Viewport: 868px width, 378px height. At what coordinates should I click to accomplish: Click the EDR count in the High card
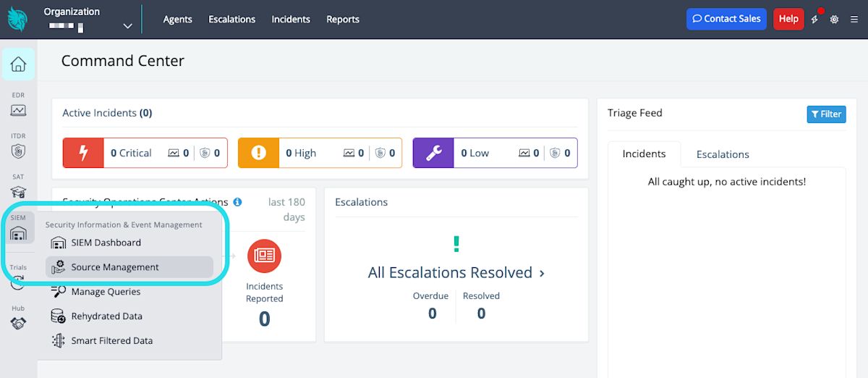pyautogui.click(x=354, y=153)
